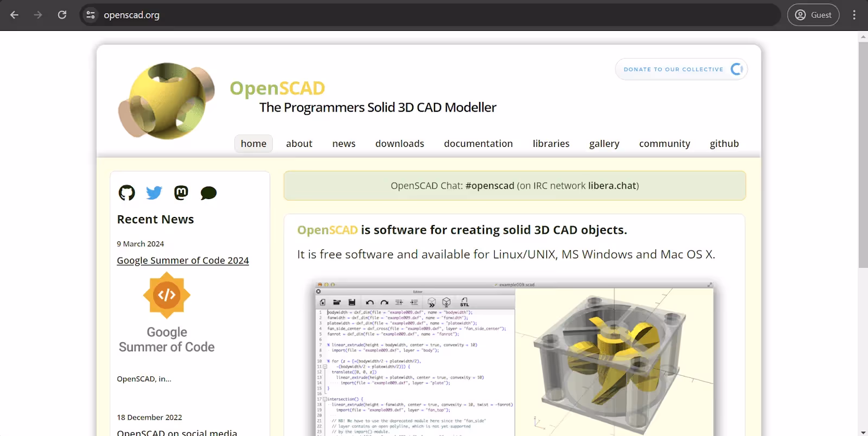Select the home nav tab
868x436 pixels.
pos(253,144)
